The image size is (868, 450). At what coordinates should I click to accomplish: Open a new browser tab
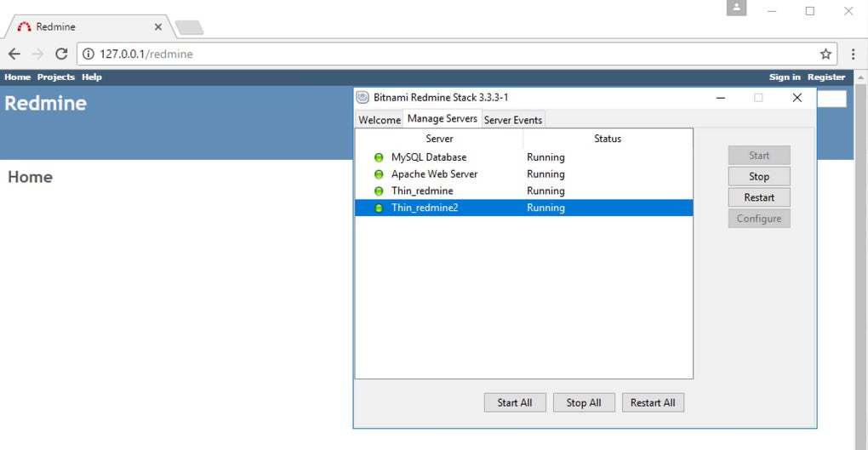189,27
